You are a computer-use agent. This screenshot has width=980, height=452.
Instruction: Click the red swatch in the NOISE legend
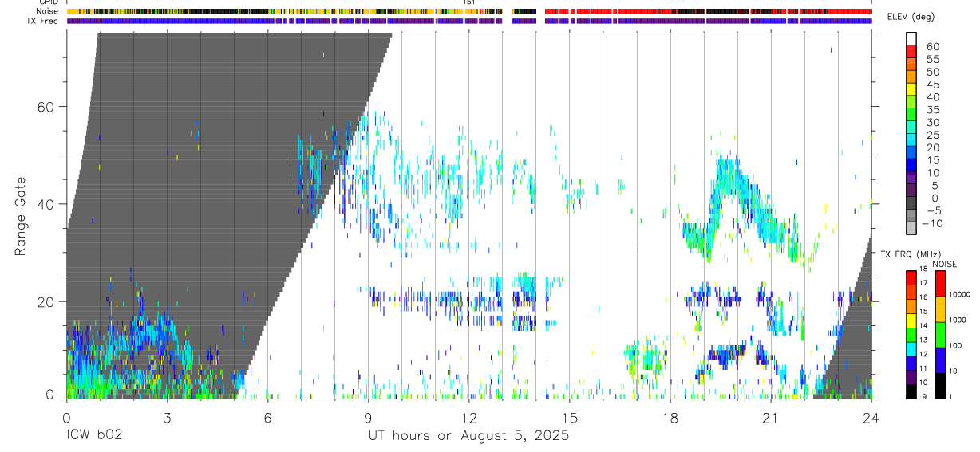[941, 284]
